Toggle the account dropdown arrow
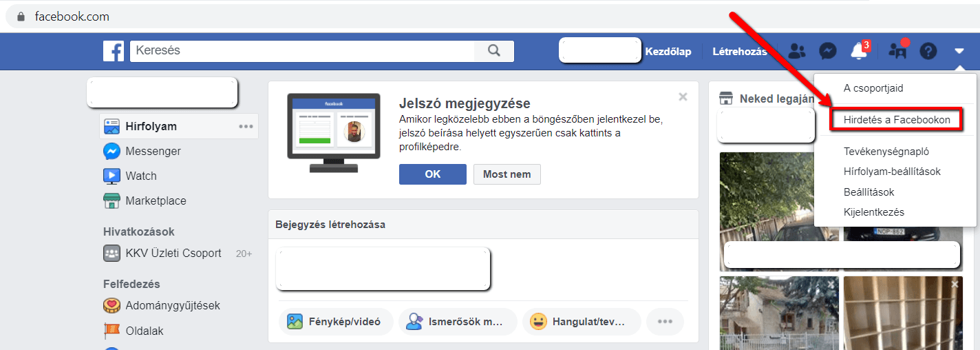This screenshot has height=350, width=980. point(959,51)
